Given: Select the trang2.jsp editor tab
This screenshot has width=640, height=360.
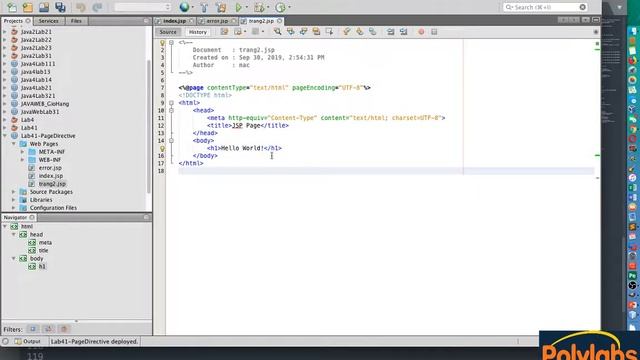Looking at the screenshot, I should (261, 21).
